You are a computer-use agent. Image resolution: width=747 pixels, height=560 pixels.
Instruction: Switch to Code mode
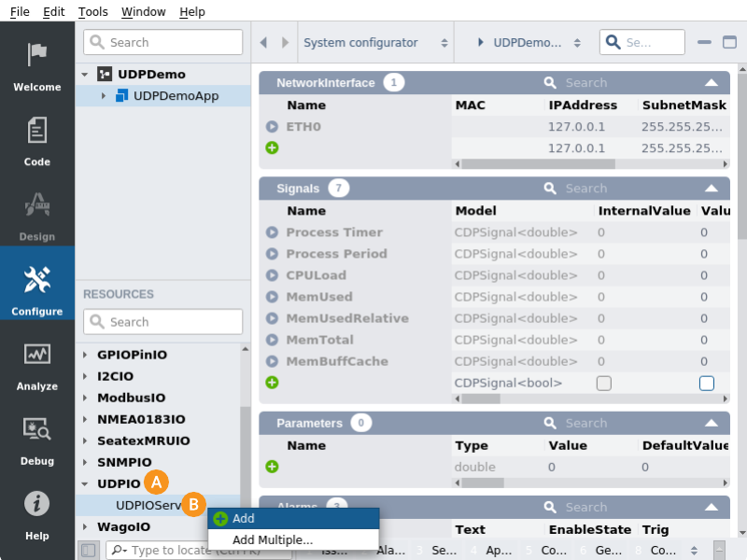[37, 140]
